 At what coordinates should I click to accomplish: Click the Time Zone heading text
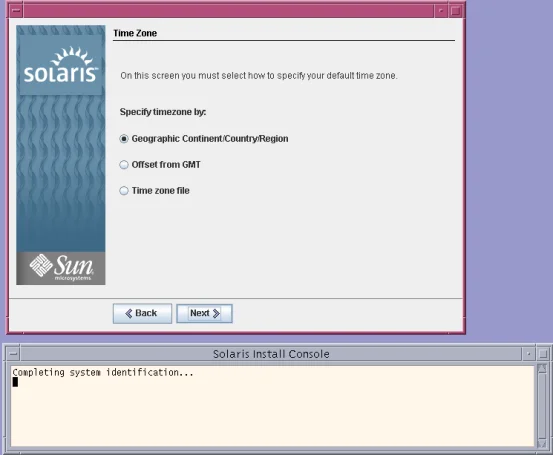[135, 33]
